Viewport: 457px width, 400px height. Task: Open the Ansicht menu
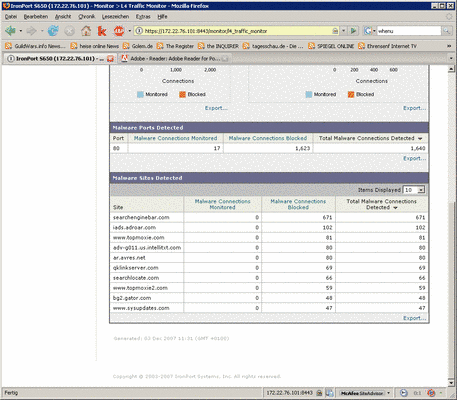click(63, 17)
